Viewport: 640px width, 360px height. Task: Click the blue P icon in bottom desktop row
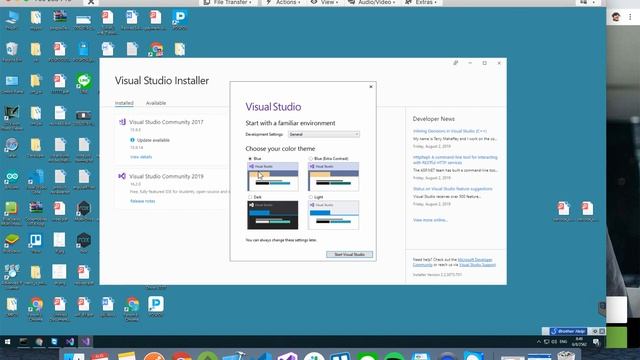coord(156,307)
